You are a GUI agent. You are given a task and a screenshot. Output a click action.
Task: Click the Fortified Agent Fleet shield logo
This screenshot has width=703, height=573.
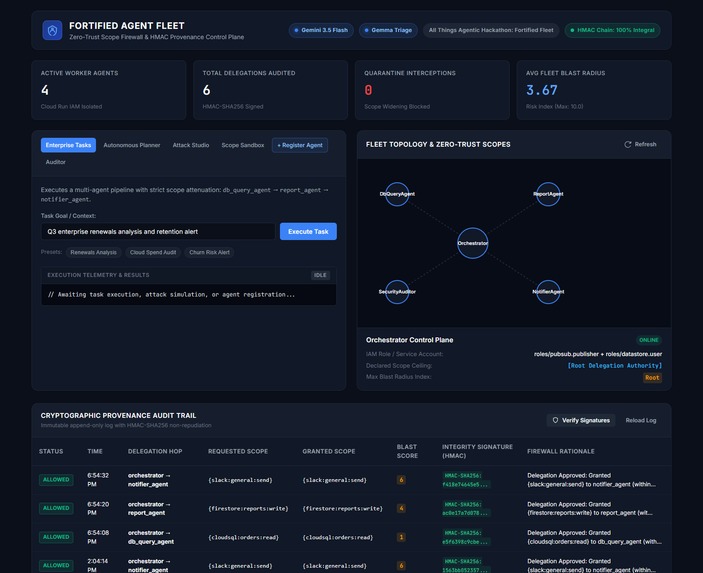click(52, 30)
